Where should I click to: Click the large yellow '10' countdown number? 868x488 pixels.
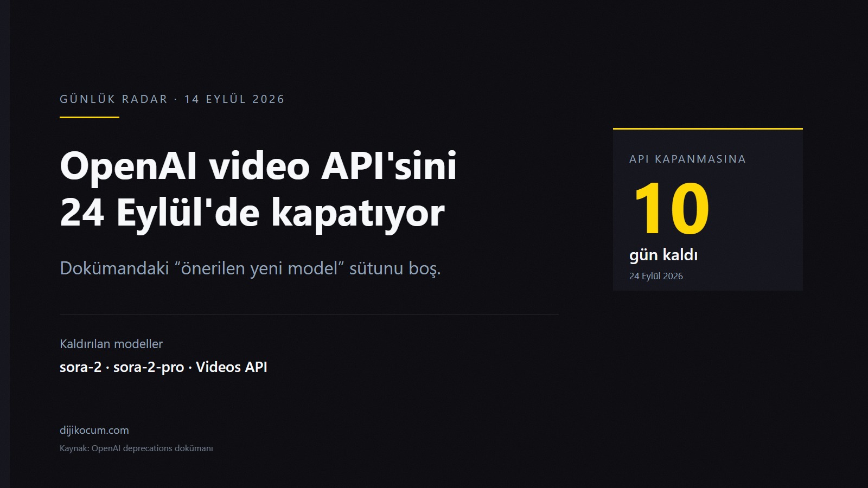click(x=671, y=209)
